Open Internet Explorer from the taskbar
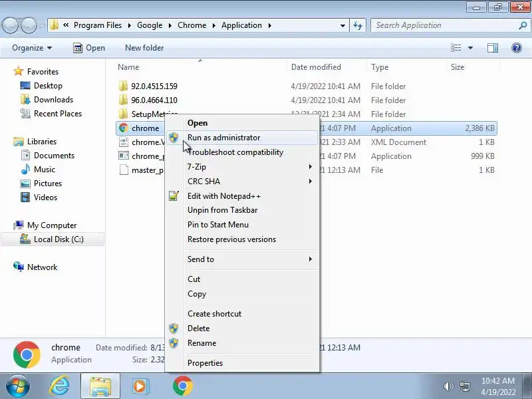Screen dimensions: 532x399 59,386
